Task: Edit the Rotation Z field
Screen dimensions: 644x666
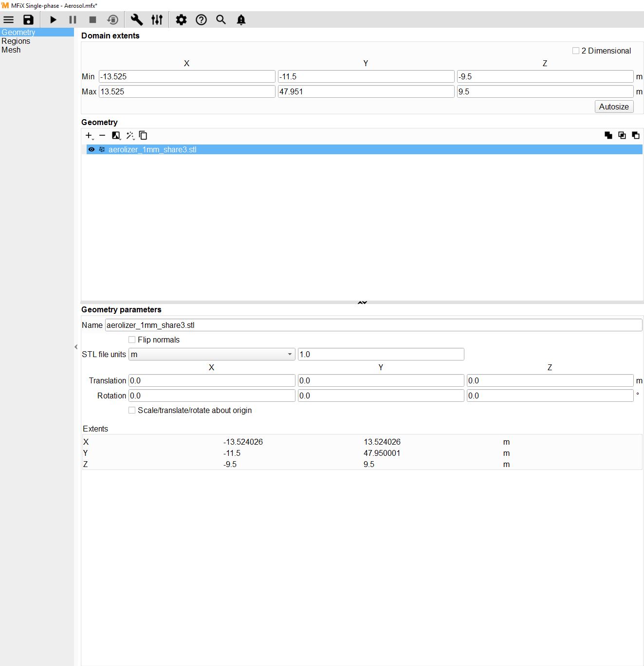Action: (550, 396)
